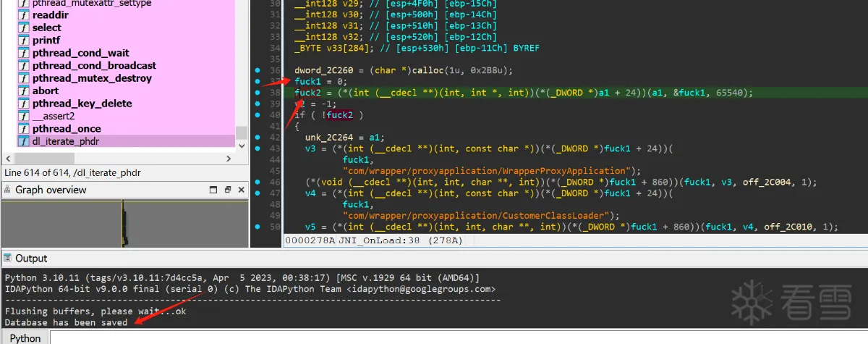Click unk_2C264 on line 42
The width and height of the screenshot is (868, 344).
(x=330, y=138)
